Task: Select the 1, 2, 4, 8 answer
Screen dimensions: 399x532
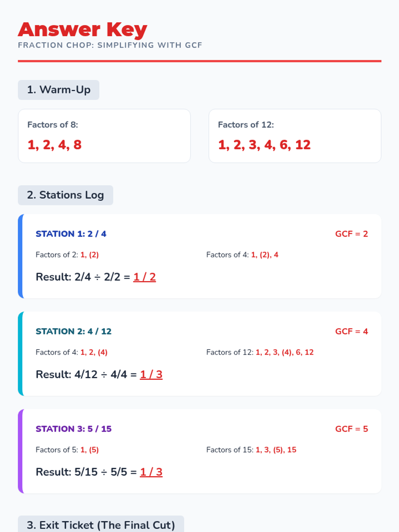Action: click(x=55, y=145)
